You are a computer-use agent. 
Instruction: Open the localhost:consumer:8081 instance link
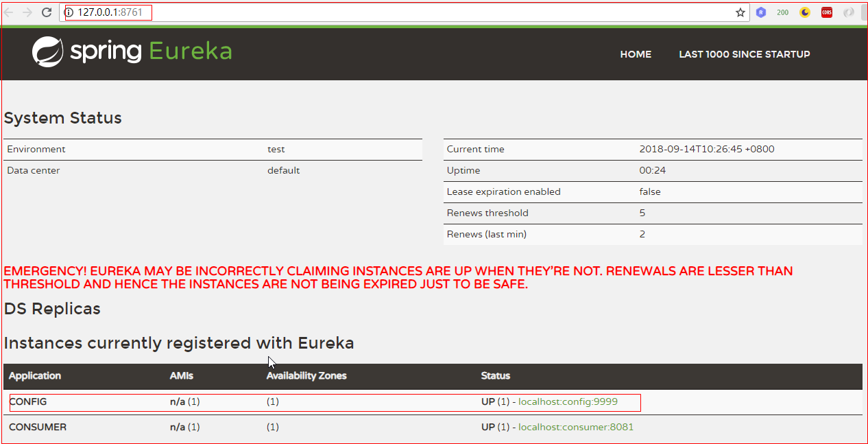(x=576, y=427)
